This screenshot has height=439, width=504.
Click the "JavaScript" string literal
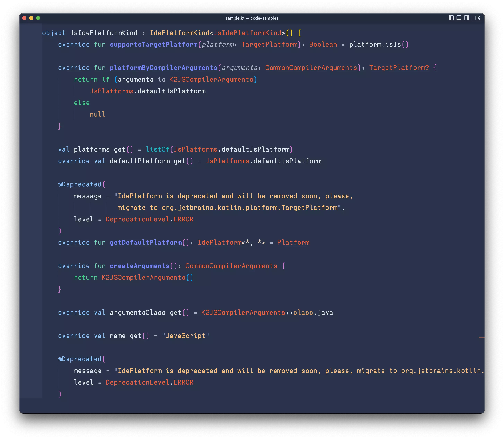tap(185, 336)
